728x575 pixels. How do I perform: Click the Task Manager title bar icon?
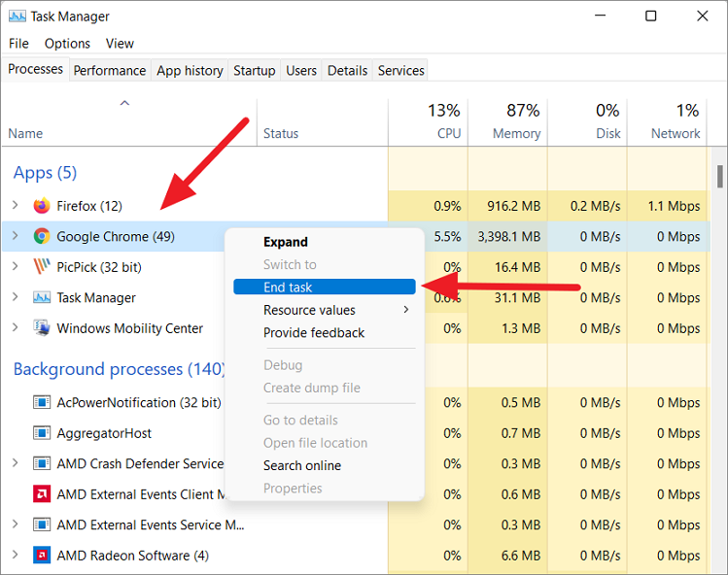tap(17, 17)
